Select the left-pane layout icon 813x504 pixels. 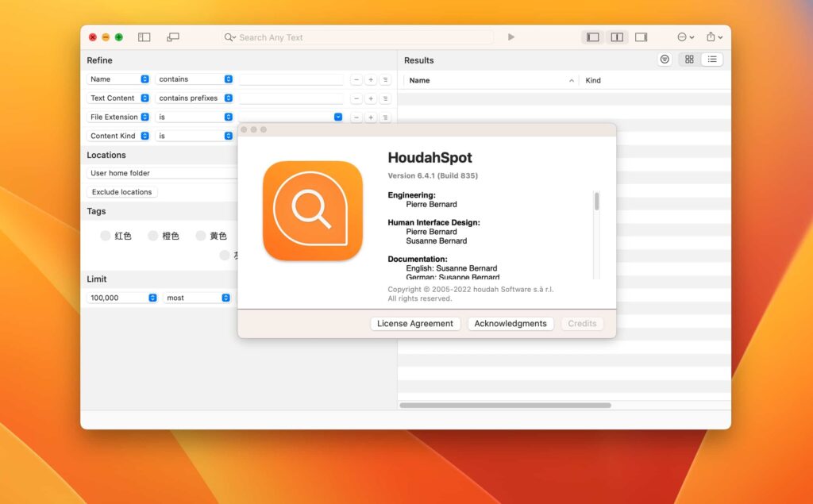click(x=592, y=37)
